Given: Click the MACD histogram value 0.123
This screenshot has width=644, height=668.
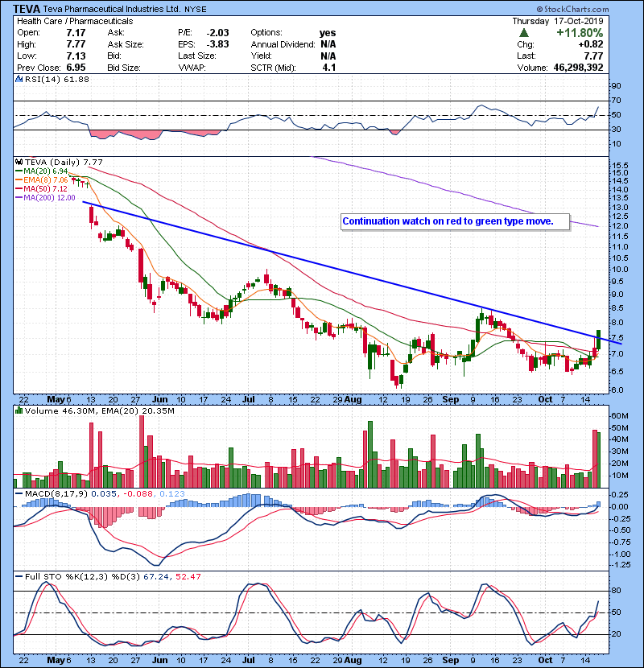Looking at the screenshot, I should tap(172, 494).
